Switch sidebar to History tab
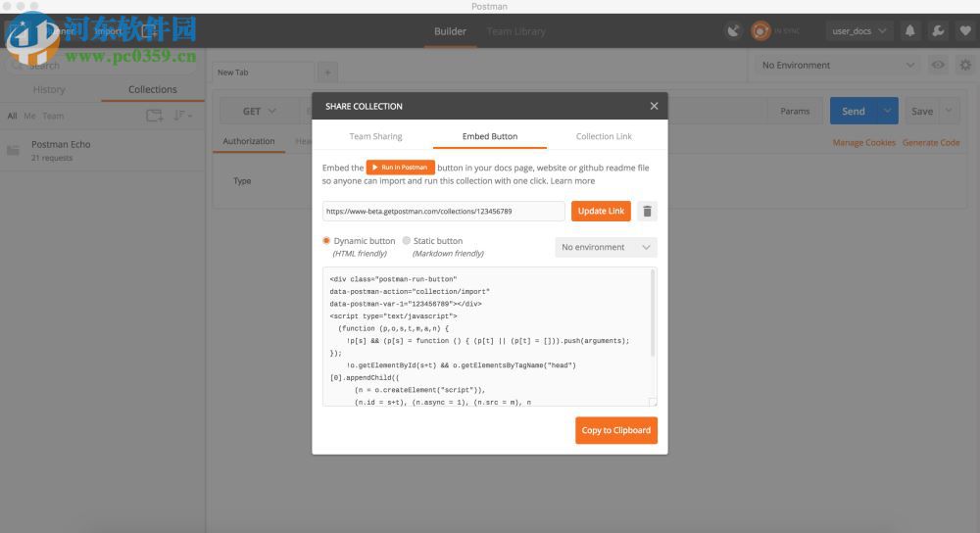The width and height of the screenshot is (980, 533). (x=49, y=89)
